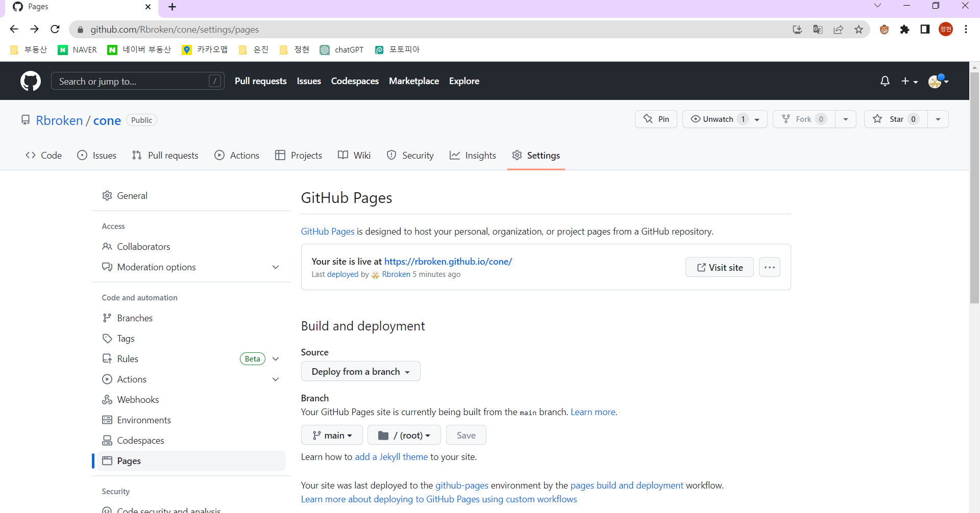Open the Rbroken owner link

coord(59,120)
